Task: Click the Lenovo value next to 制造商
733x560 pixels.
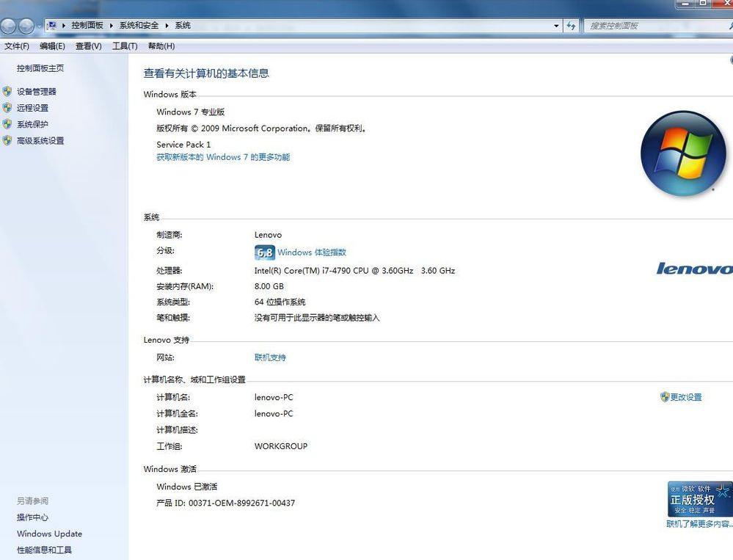Action: pyautogui.click(x=269, y=235)
